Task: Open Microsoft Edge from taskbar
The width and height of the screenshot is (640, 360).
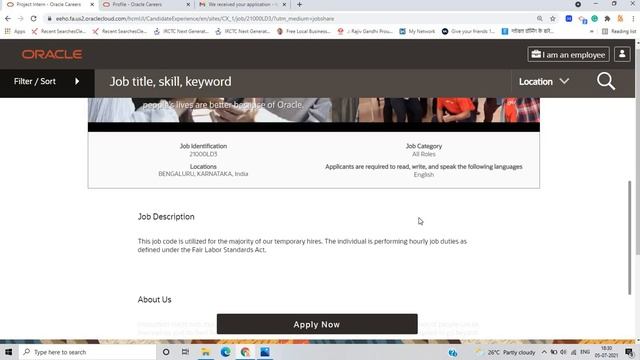Action: pos(225,352)
